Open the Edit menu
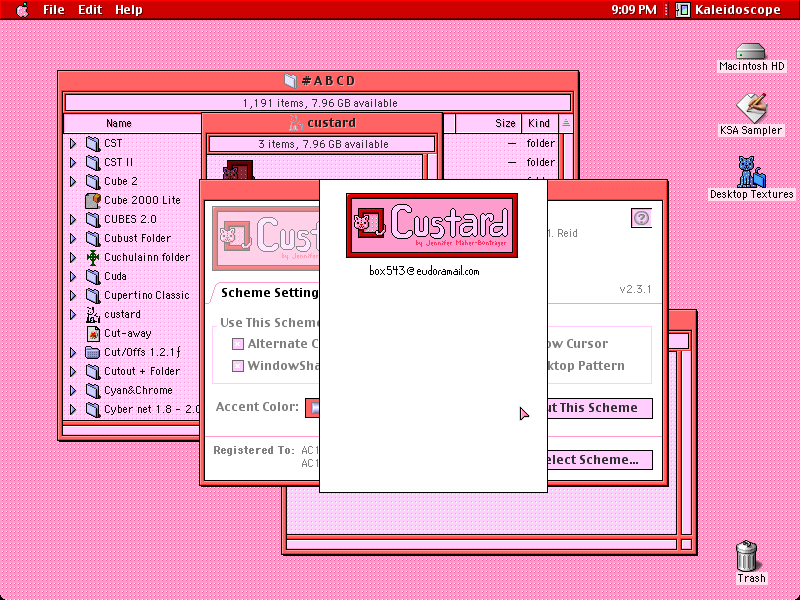 click(x=90, y=10)
